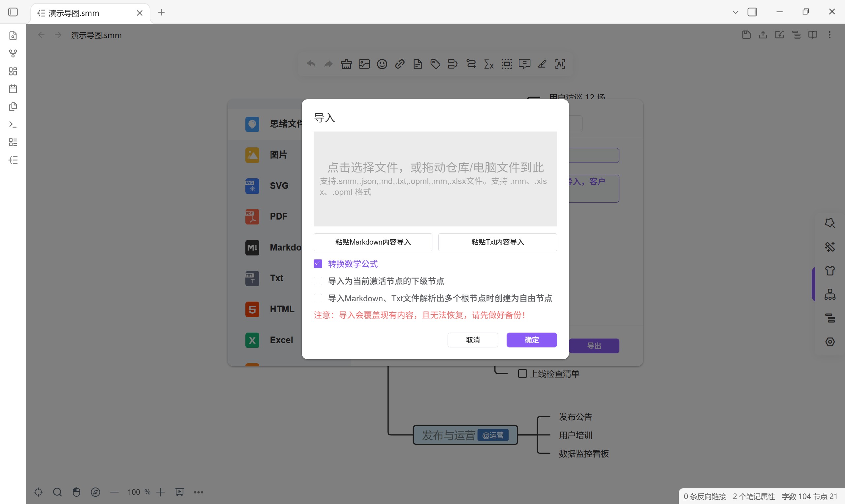The image size is (845, 504).
Task: Click the note document icon in toolbar
Action: click(418, 64)
